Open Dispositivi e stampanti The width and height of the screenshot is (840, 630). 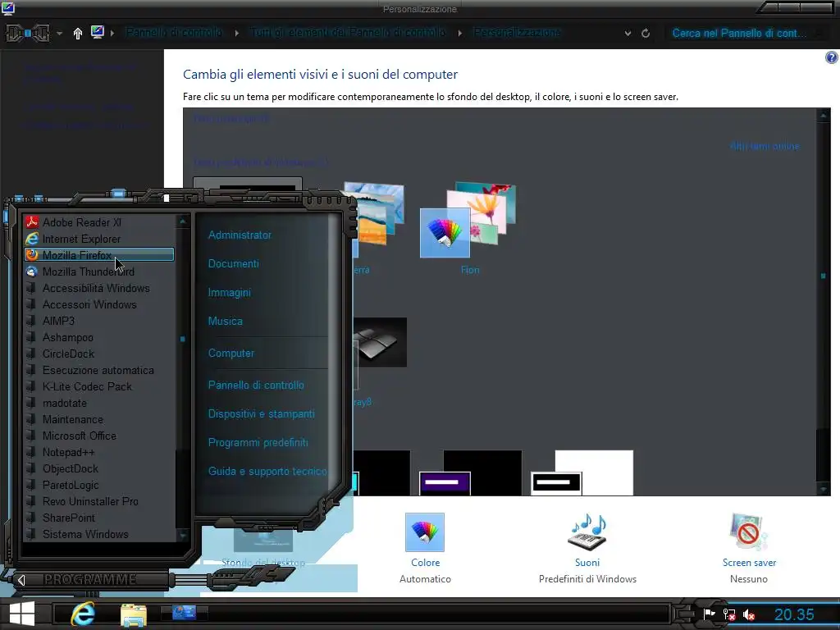[x=262, y=413]
